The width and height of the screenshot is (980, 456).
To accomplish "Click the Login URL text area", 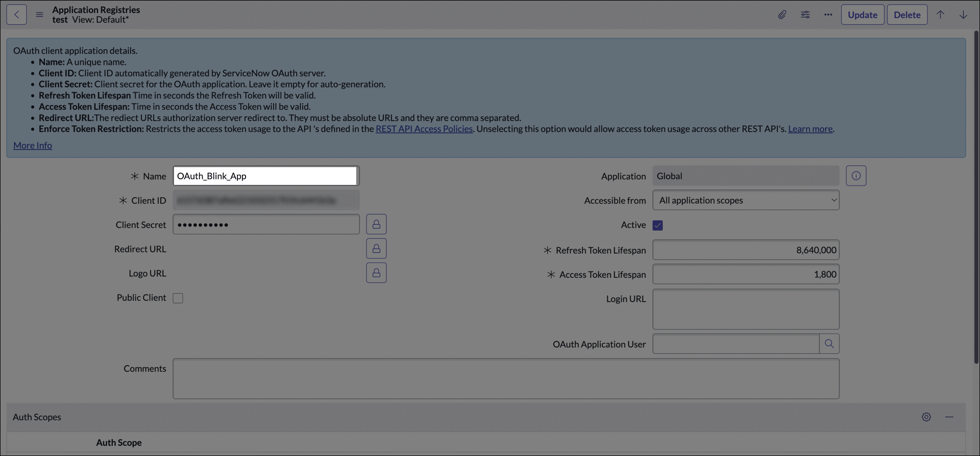I will click(746, 309).
